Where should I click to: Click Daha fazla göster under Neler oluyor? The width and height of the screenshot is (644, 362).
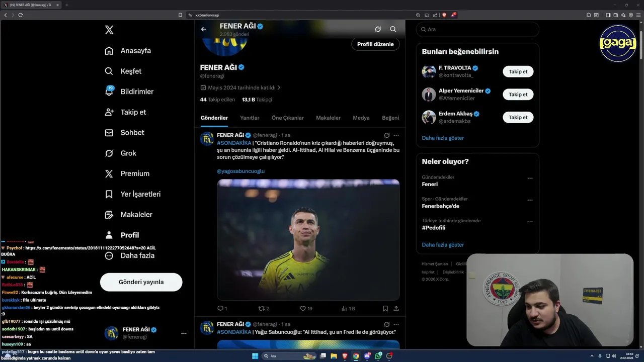click(x=443, y=245)
